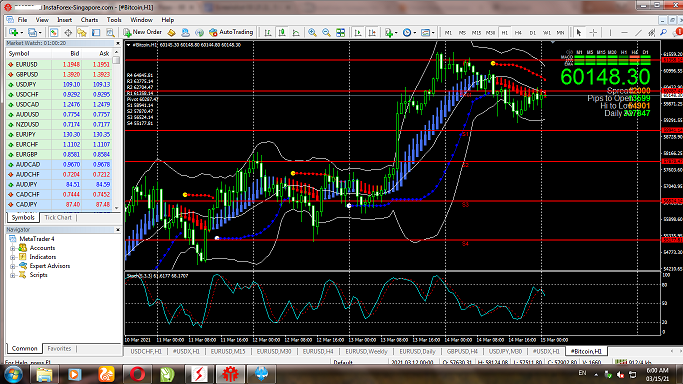The height and width of the screenshot is (384, 683).
Task: Toggle chart Auto Scroll
Action: (358, 33)
